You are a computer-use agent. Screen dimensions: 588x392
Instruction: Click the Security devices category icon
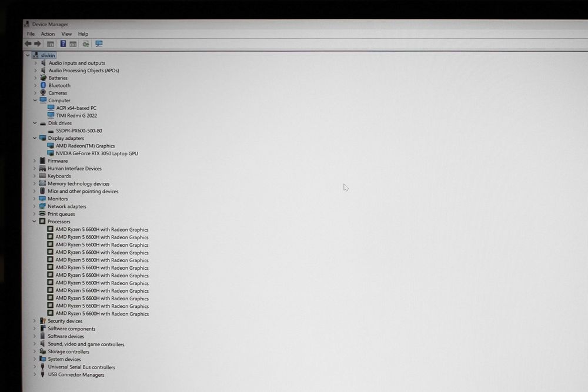[x=43, y=321]
